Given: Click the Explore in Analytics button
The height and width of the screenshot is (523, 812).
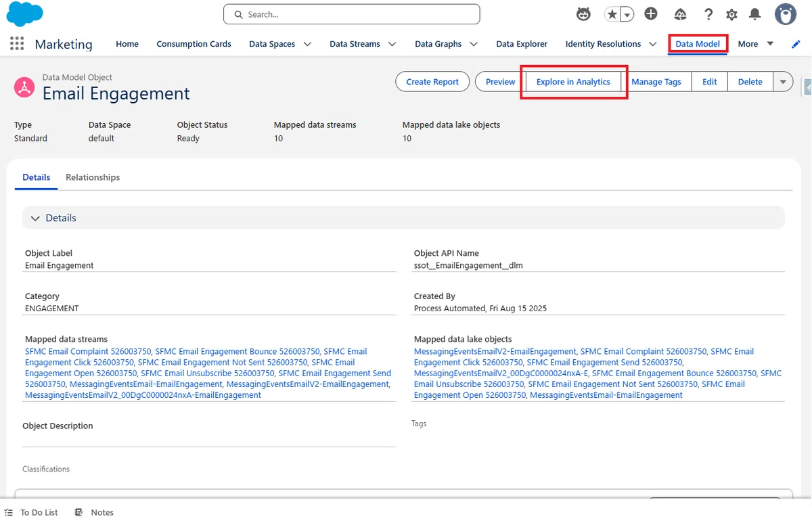Looking at the screenshot, I should point(573,82).
